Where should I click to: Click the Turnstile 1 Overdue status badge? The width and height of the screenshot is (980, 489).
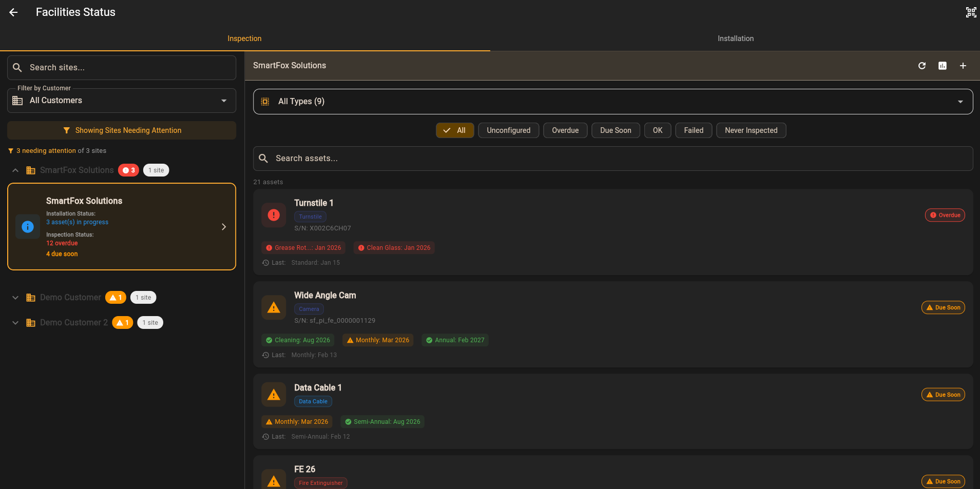(x=945, y=215)
